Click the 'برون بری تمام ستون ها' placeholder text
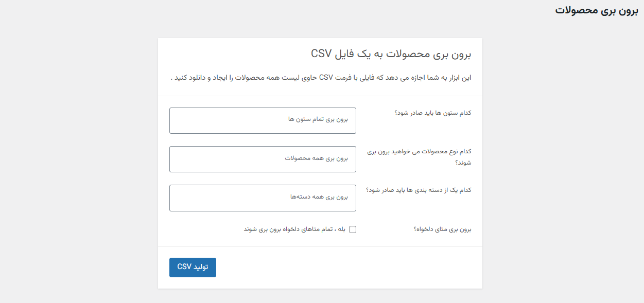The image size is (644, 303). click(318, 119)
